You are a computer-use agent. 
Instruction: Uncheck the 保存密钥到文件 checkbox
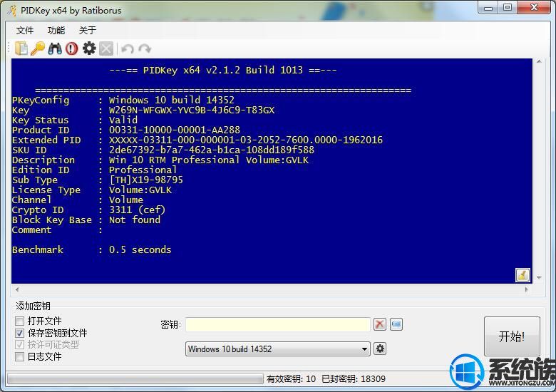[19, 333]
